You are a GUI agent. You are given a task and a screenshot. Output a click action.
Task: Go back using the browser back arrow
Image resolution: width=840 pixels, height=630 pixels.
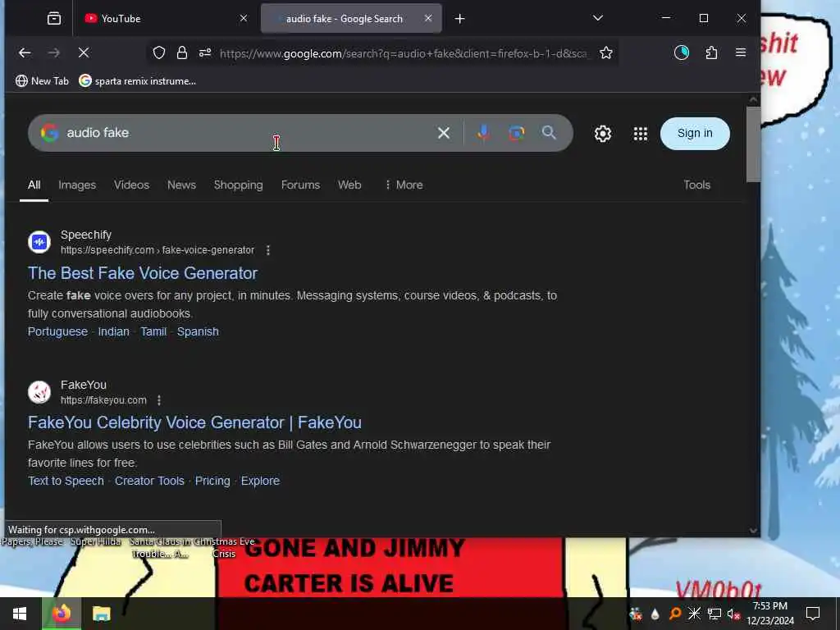click(25, 52)
